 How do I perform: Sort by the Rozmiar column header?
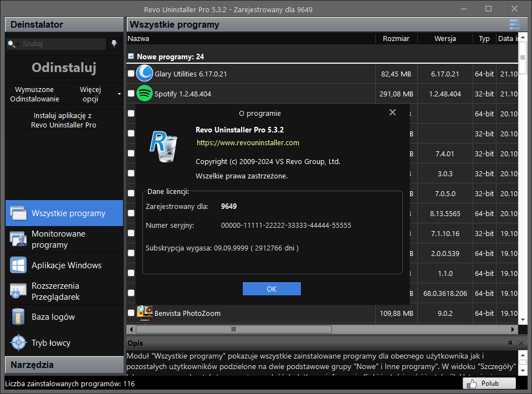(x=396, y=39)
